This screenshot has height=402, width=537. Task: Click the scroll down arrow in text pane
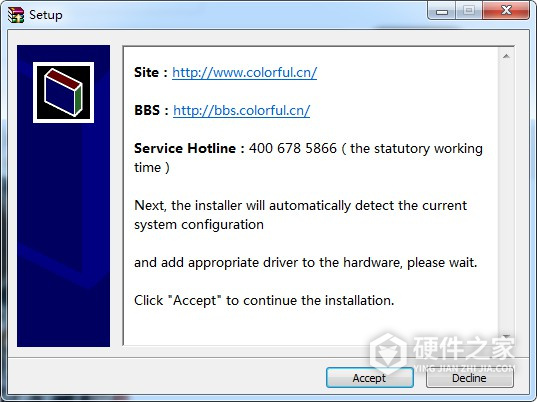point(506,336)
